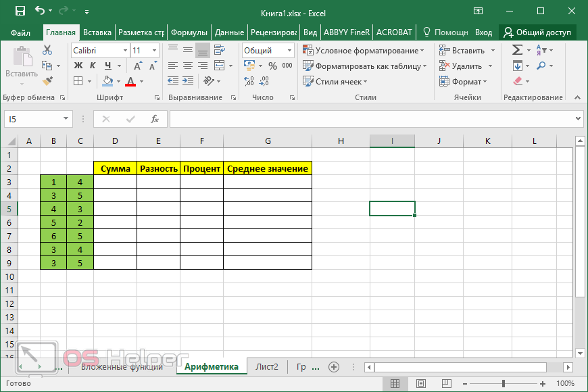The width and height of the screenshot is (588, 392).
Task: Click the percent style button
Action: [x=272, y=66]
